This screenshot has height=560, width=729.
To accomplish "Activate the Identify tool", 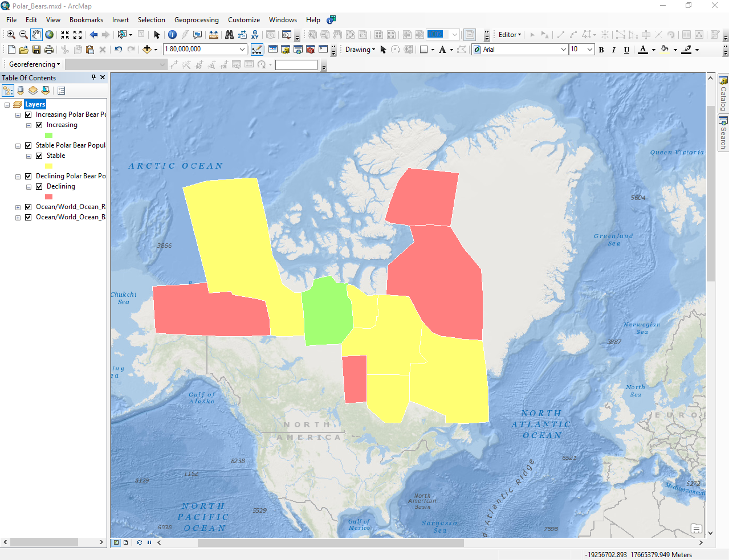I will (172, 35).
